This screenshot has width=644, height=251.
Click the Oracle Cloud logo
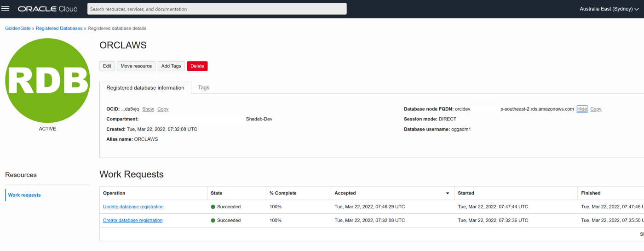[48, 9]
